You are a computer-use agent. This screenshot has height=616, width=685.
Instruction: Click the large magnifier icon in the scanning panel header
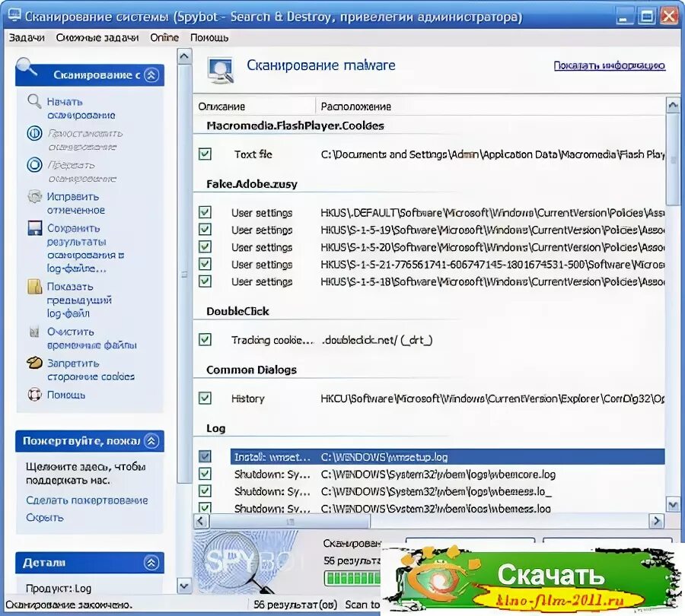(27, 67)
